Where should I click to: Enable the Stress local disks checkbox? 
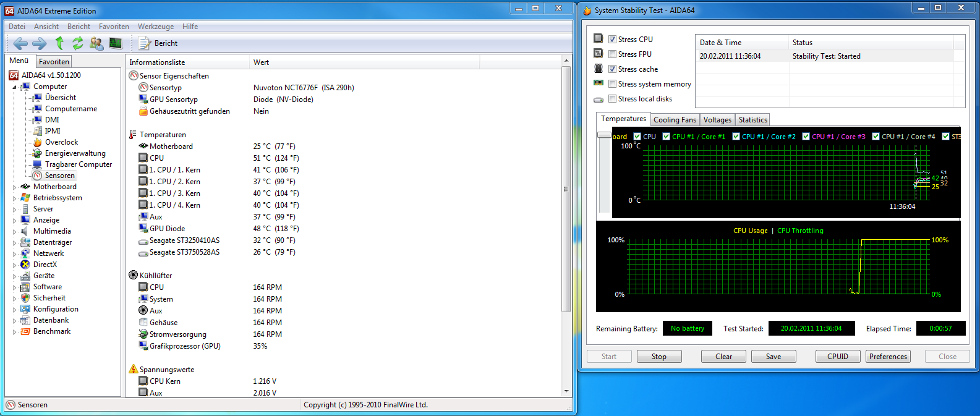coord(612,98)
